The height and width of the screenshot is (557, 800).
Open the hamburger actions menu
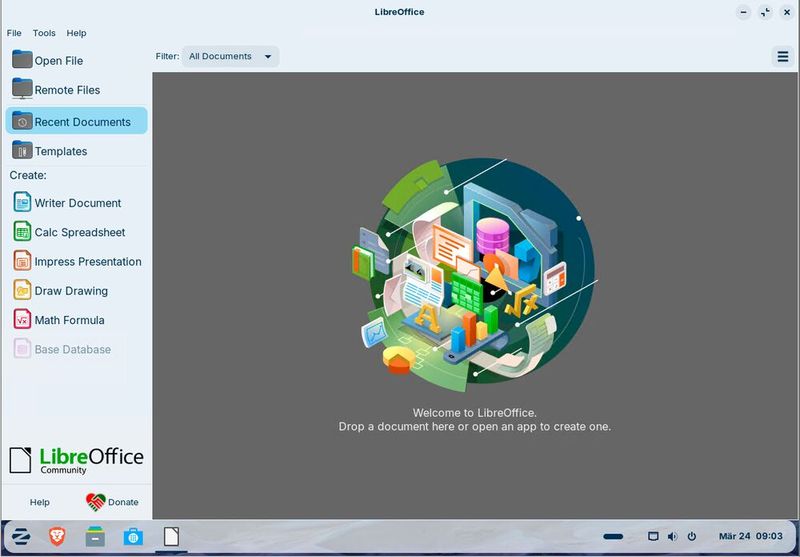tap(783, 56)
